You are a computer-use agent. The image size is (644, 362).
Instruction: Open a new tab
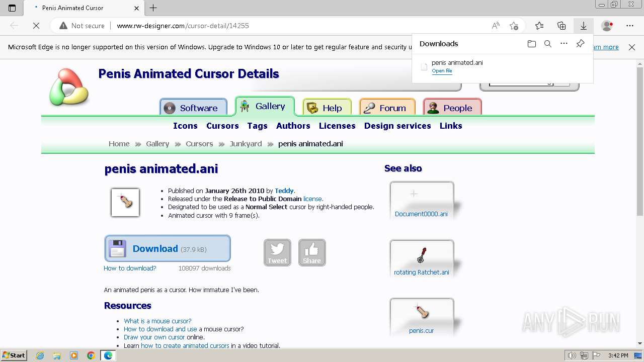tap(153, 8)
